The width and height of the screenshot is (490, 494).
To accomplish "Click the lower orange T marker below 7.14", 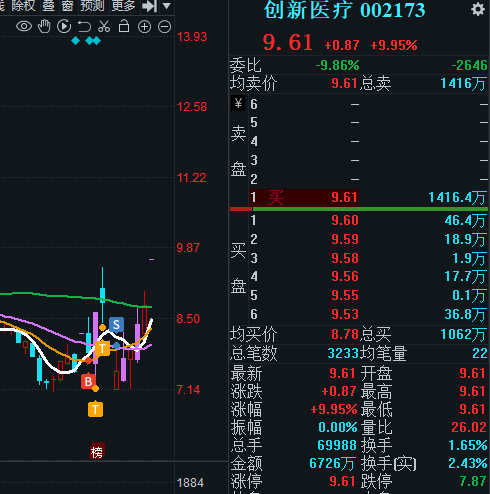I will (x=95, y=409).
